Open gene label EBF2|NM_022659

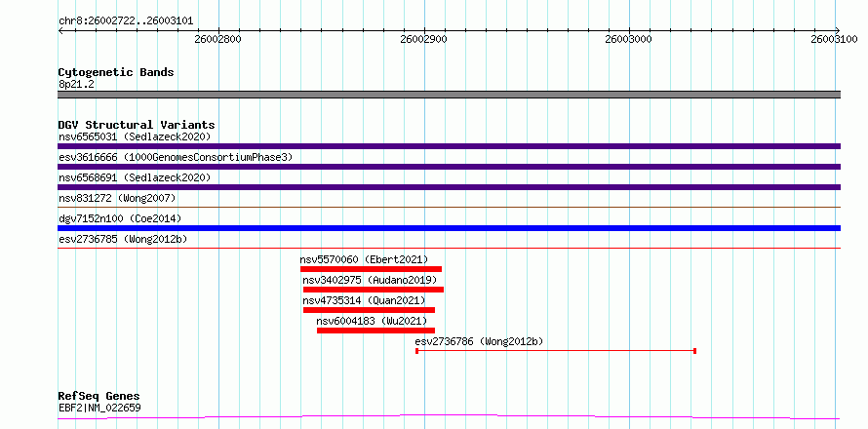pos(99,409)
